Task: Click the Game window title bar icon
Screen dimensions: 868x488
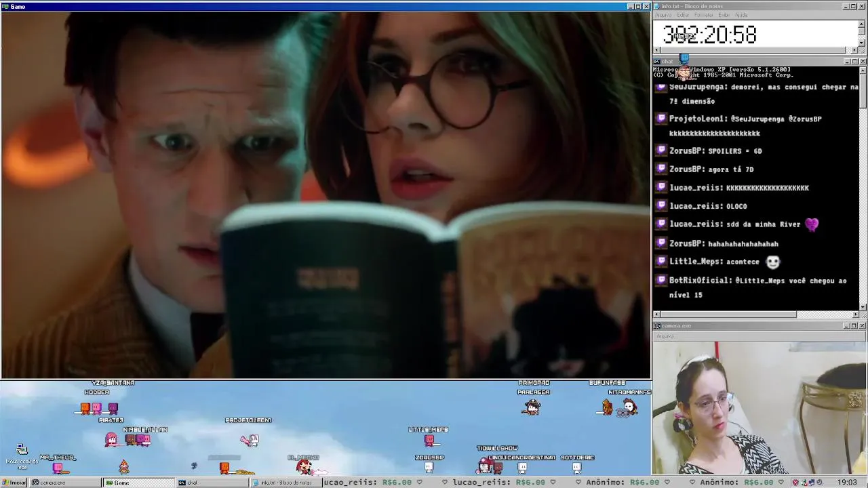Action: 5,6
